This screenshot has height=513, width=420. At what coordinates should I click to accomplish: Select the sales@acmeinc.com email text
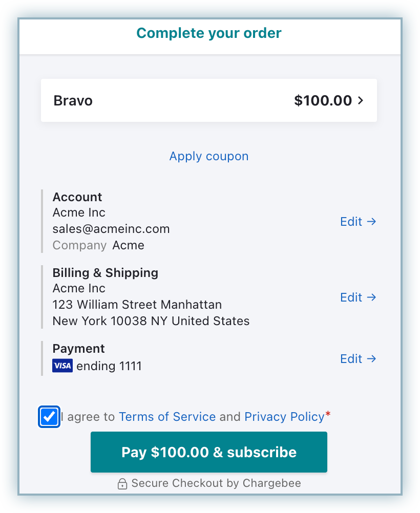click(111, 229)
